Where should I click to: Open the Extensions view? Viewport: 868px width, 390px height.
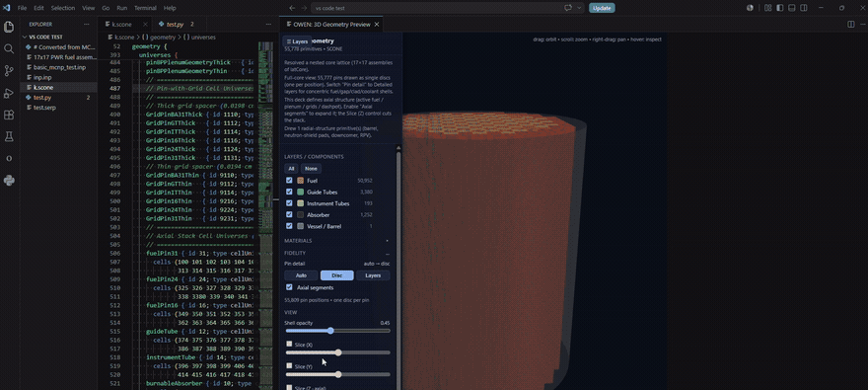pos(9,115)
